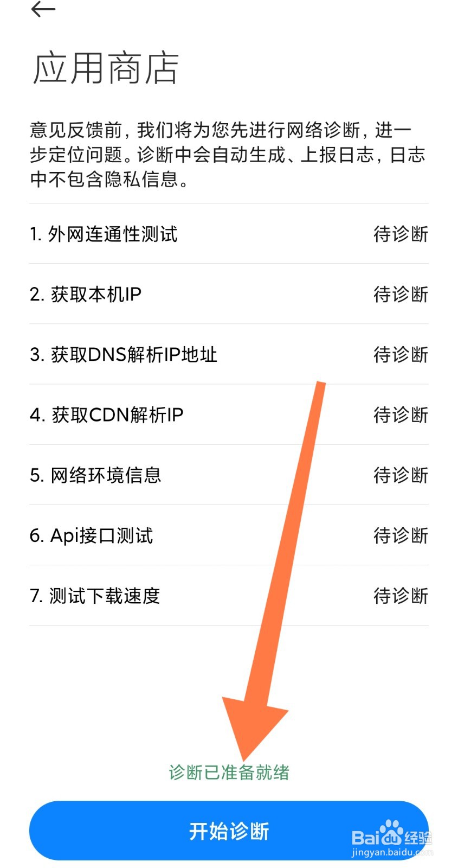Open the 网络环境信息 row
Viewport: 458px width, 868px height.
[229, 475]
